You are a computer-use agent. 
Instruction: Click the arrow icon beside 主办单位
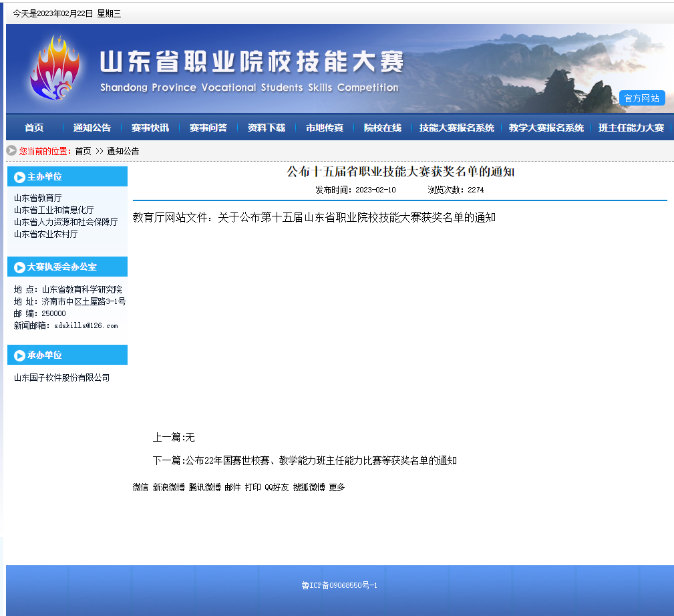tap(19, 177)
